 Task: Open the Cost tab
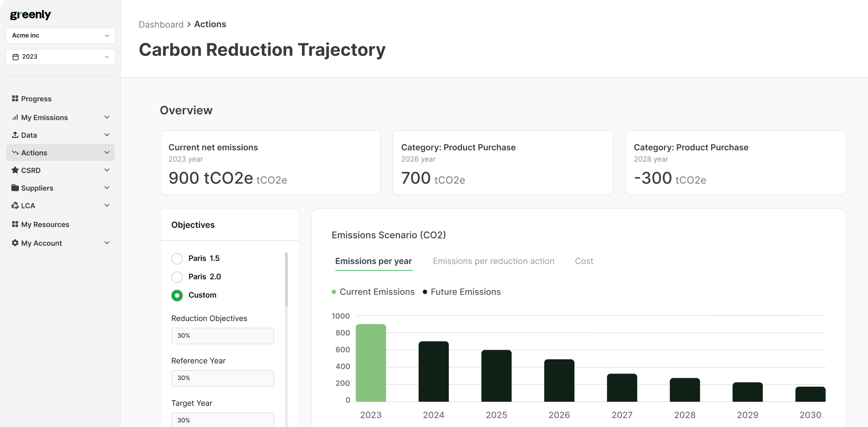[584, 261]
